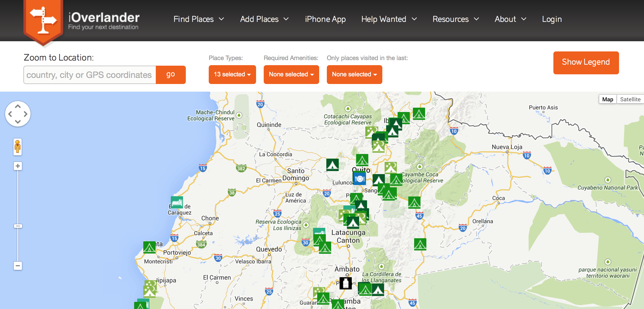This screenshot has width=644, height=309.
Task: Click the zoom slider handle
Action: (x=18, y=226)
